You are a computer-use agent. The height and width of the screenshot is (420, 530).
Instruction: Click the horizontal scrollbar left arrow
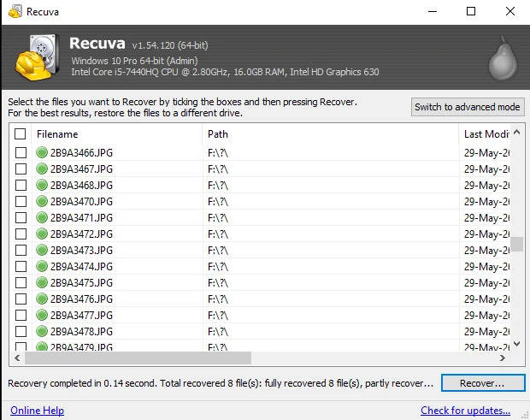coord(17,358)
